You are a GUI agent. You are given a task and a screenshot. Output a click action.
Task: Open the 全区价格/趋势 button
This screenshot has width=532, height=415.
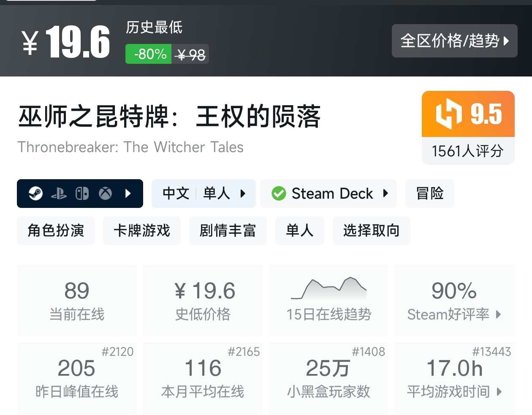point(454,41)
